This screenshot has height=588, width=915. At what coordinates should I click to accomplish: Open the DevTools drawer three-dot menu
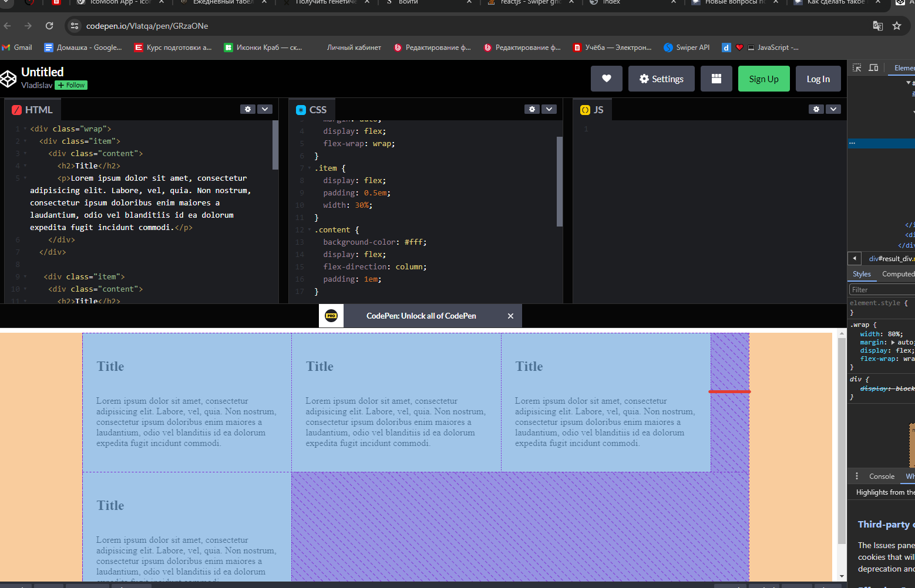tap(857, 476)
